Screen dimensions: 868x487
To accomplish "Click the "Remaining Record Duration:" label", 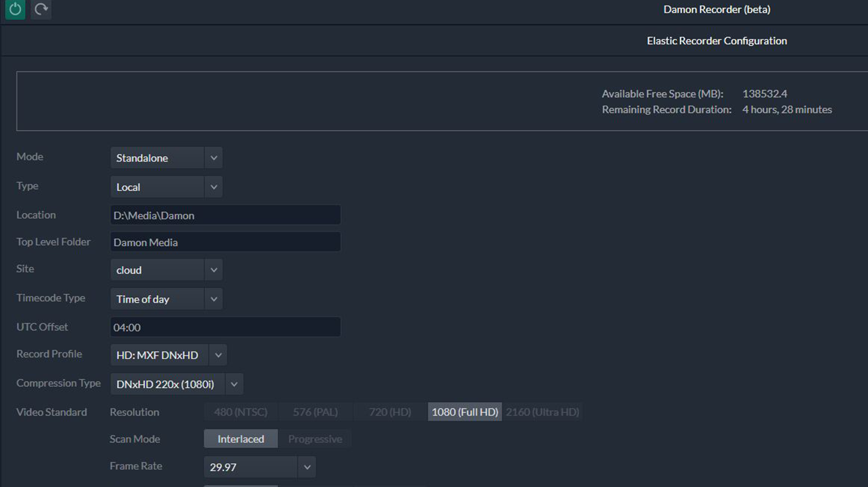I will 667,110.
